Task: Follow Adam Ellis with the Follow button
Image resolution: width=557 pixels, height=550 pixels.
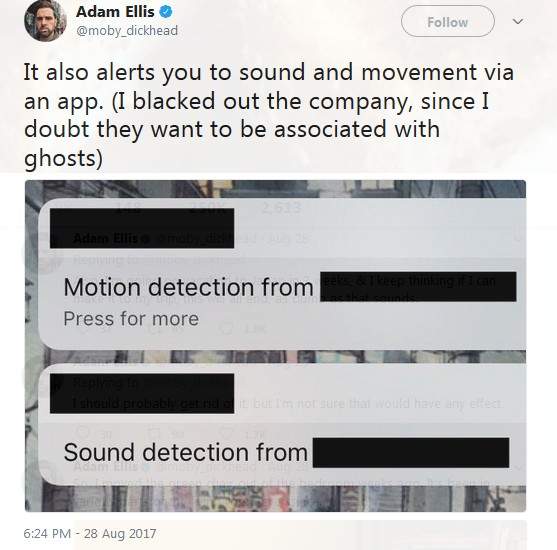Action: click(448, 21)
